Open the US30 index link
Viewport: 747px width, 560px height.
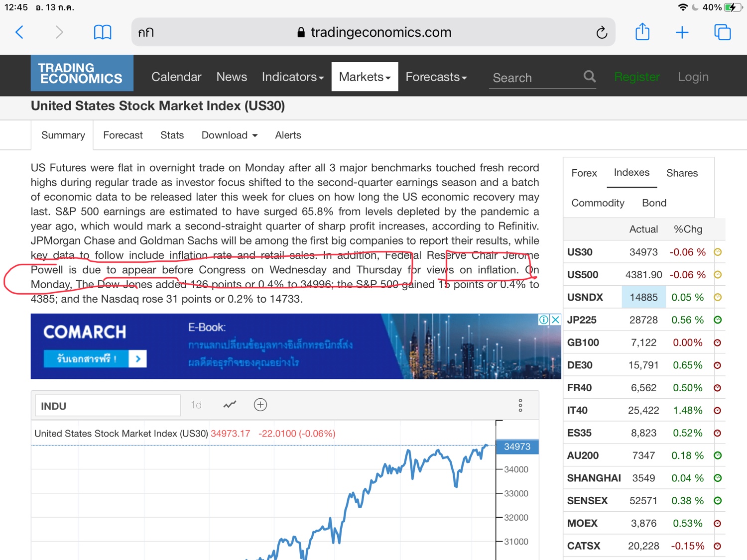[580, 252]
